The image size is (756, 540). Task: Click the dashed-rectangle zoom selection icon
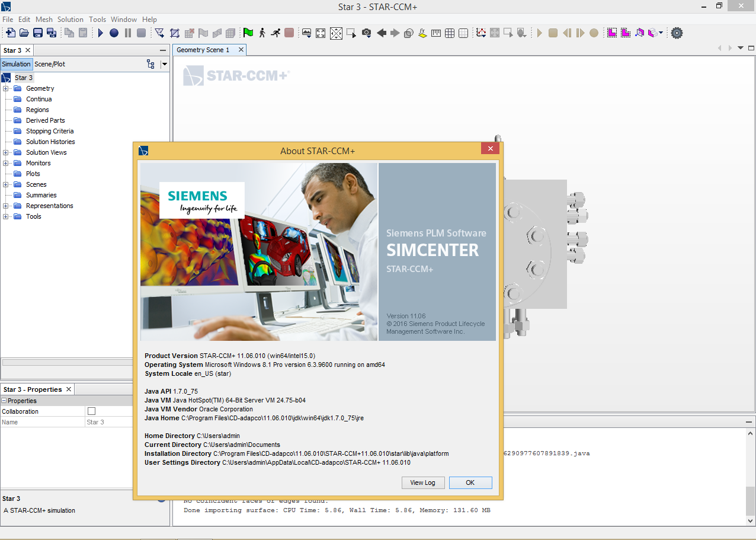tap(351, 33)
